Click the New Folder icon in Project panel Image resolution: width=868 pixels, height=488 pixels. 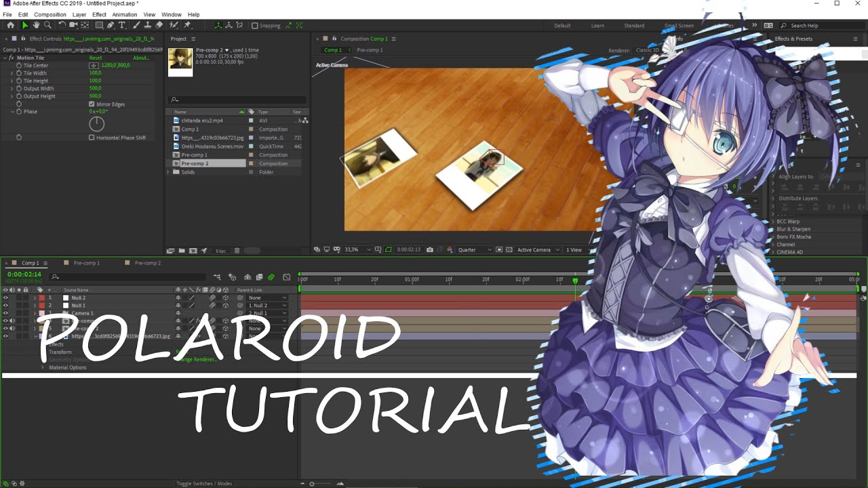(182, 251)
